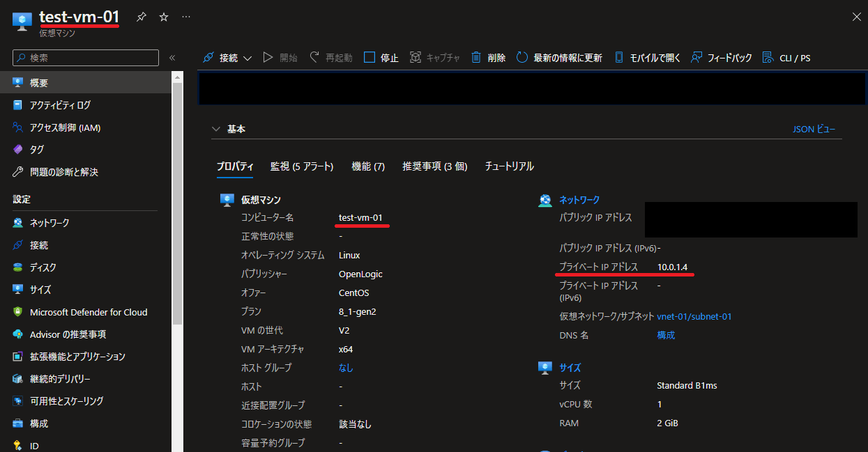This screenshot has width=868, height=452.
Task: Switch to the プロパティ tab
Action: pos(235,166)
